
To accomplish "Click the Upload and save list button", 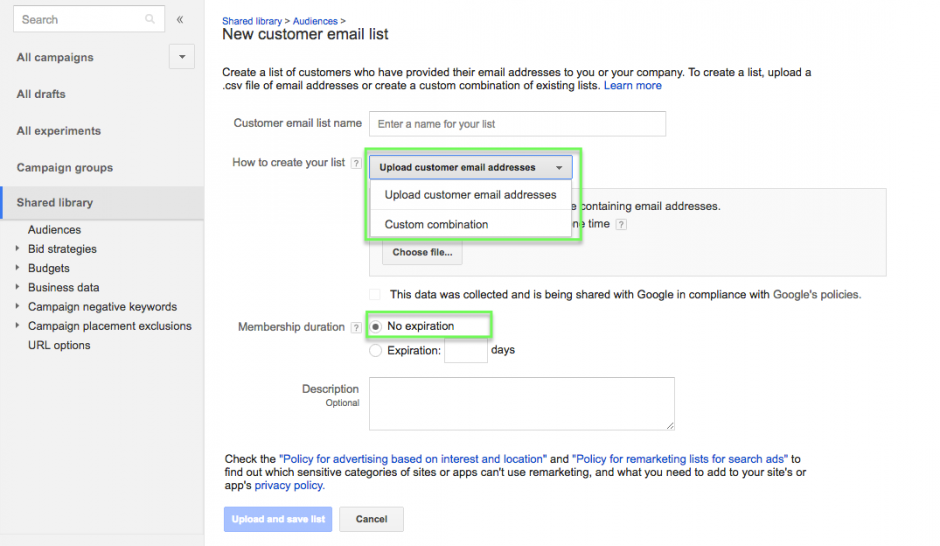I will tap(278, 519).
